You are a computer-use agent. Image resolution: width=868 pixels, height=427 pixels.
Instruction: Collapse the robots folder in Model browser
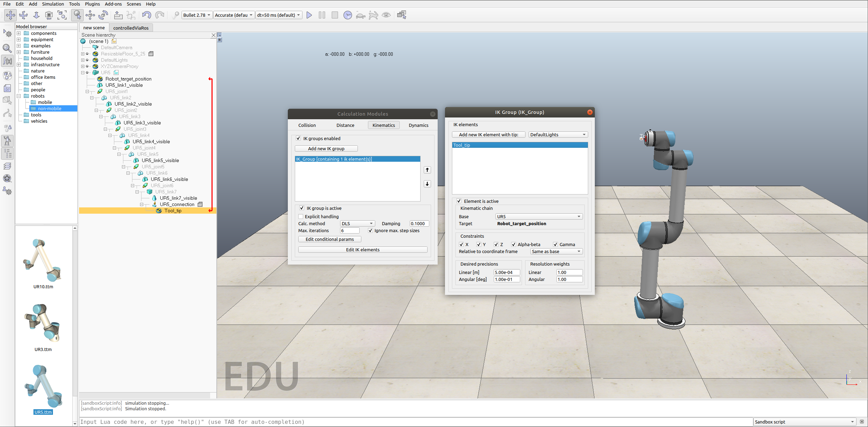pos(19,96)
